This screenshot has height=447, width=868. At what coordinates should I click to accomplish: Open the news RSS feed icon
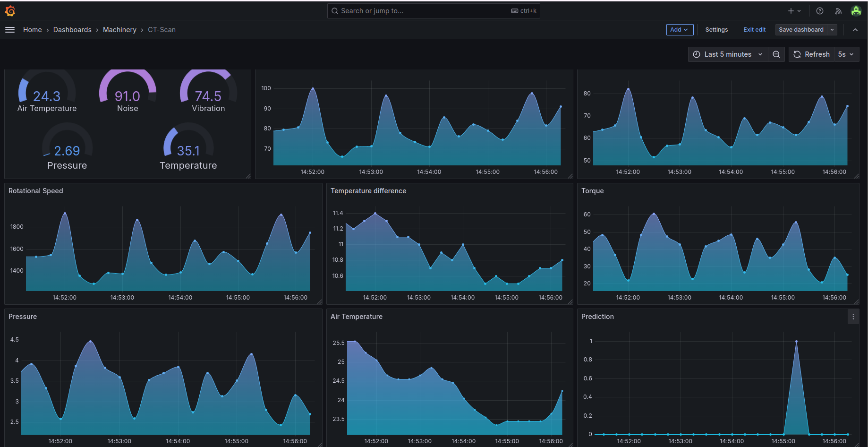tap(838, 11)
